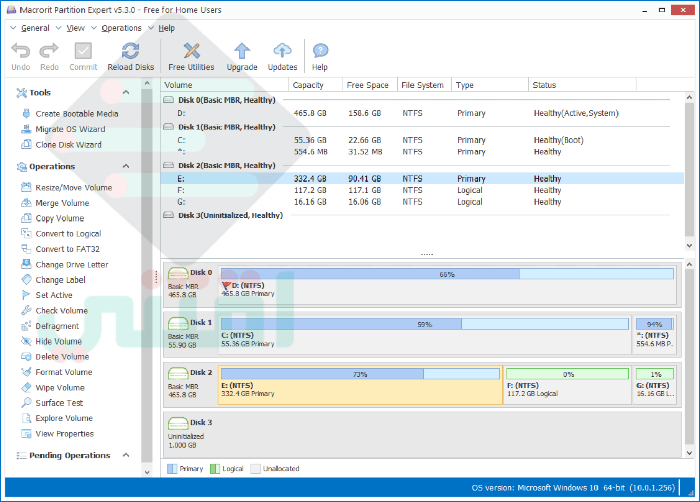Select Disk 2 header in disk map

(190, 383)
